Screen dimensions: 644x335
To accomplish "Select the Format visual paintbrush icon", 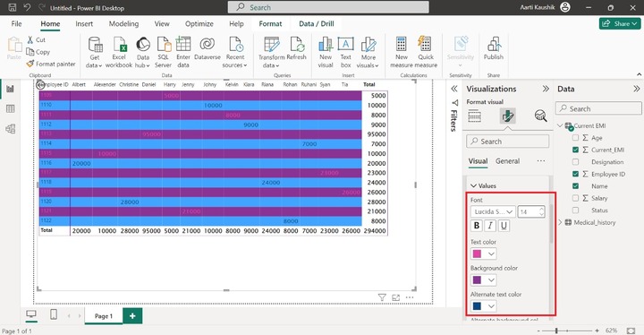I will tap(508, 116).
